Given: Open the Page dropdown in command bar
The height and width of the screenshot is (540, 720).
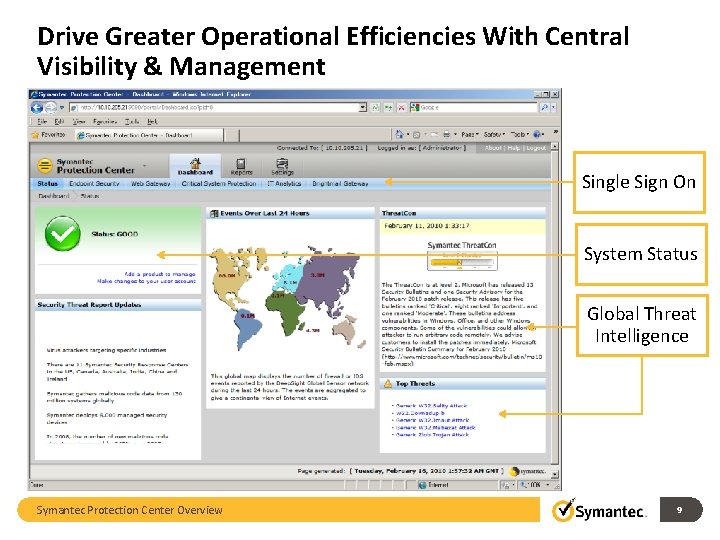Looking at the screenshot, I should (x=470, y=135).
